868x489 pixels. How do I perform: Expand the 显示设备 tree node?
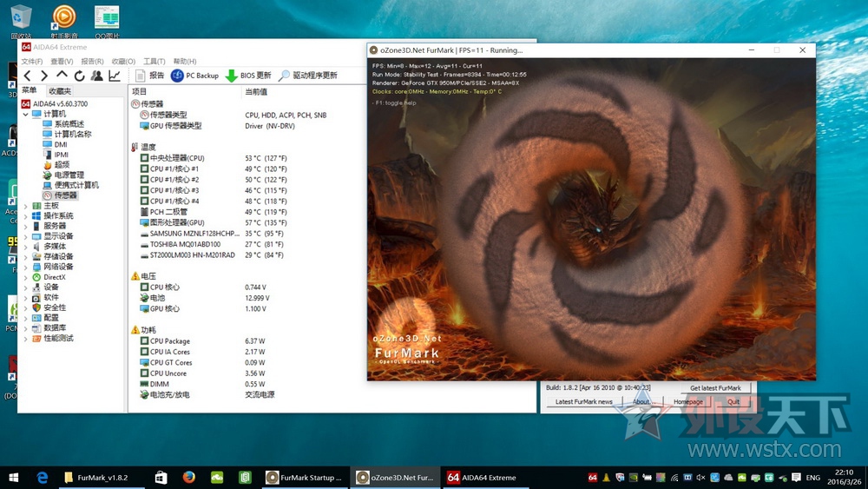click(x=25, y=236)
